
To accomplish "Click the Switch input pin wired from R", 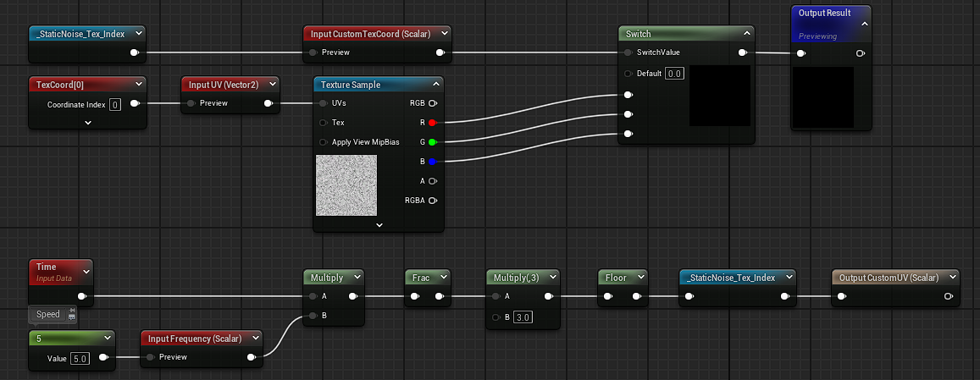I will [x=628, y=95].
